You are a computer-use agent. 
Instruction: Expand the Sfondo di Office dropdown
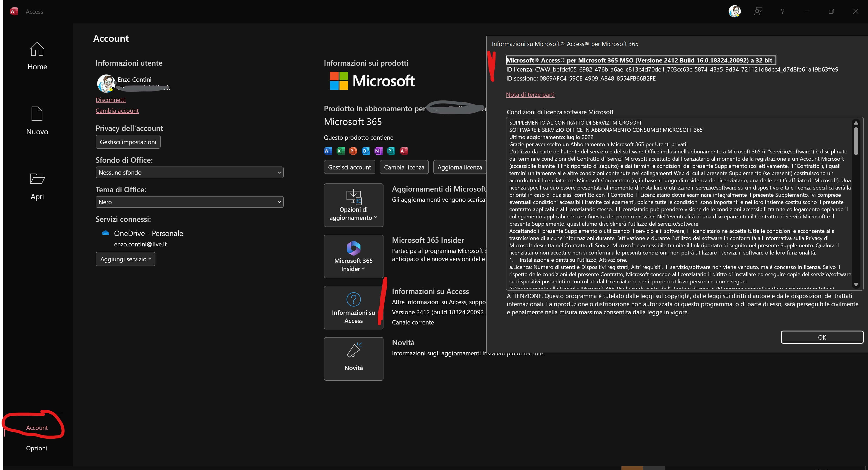[x=189, y=173]
